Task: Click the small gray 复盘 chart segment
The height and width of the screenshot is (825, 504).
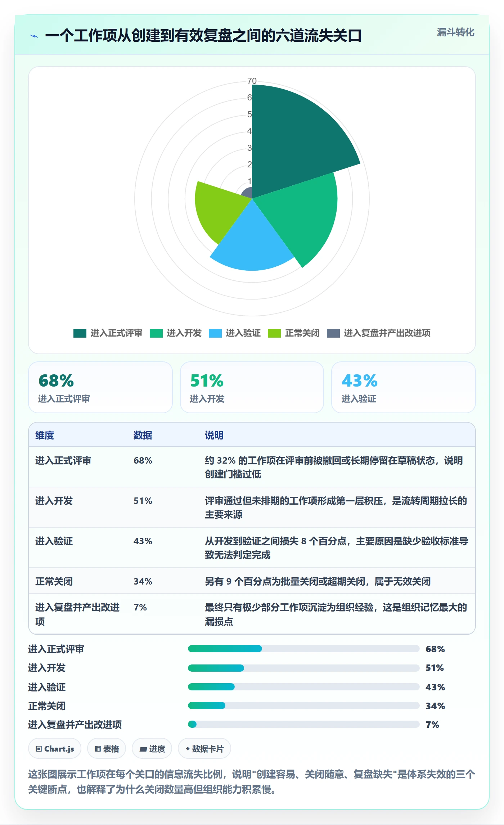Action: pos(248,193)
